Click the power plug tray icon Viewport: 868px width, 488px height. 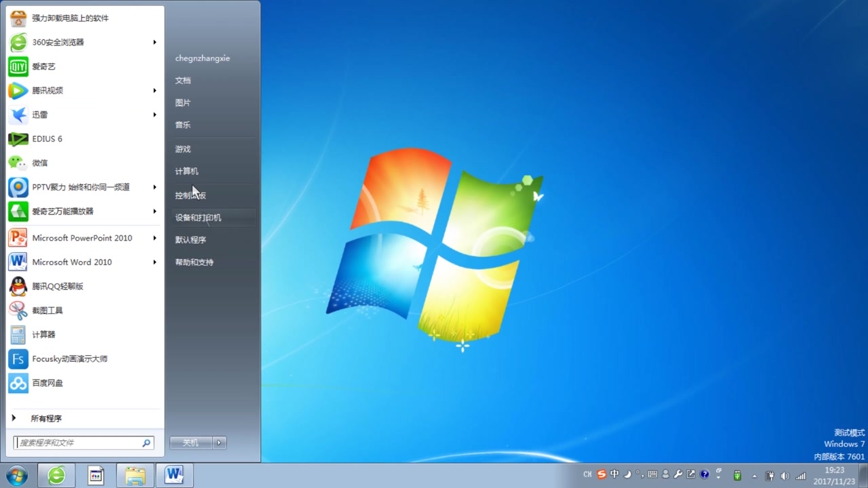pos(770,476)
